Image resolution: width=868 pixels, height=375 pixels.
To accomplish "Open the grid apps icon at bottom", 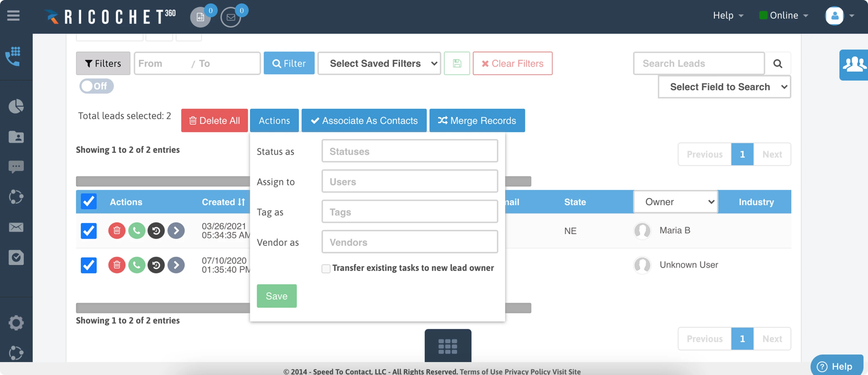I will [x=448, y=346].
